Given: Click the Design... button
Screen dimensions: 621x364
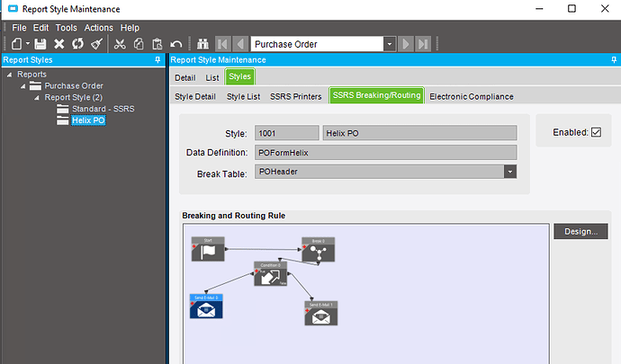Looking at the screenshot, I should click(580, 231).
